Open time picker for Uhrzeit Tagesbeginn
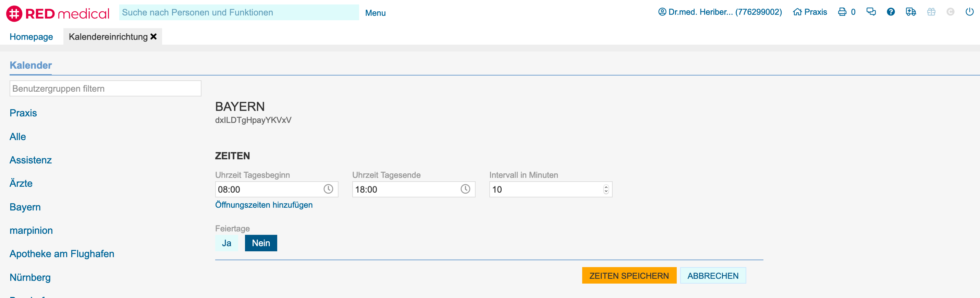This screenshot has width=980, height=298. pyautogui.click(x=328, y=190)
